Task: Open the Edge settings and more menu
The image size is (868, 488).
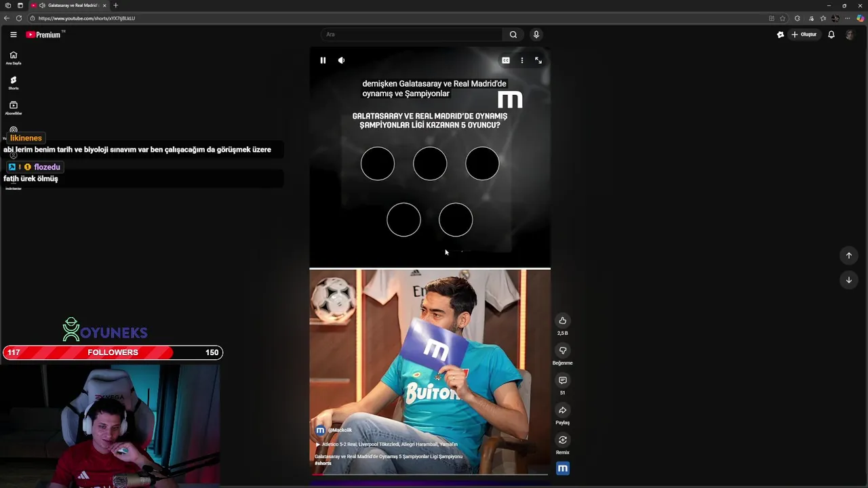Action: pyautogui.click(x=847, y=18)
